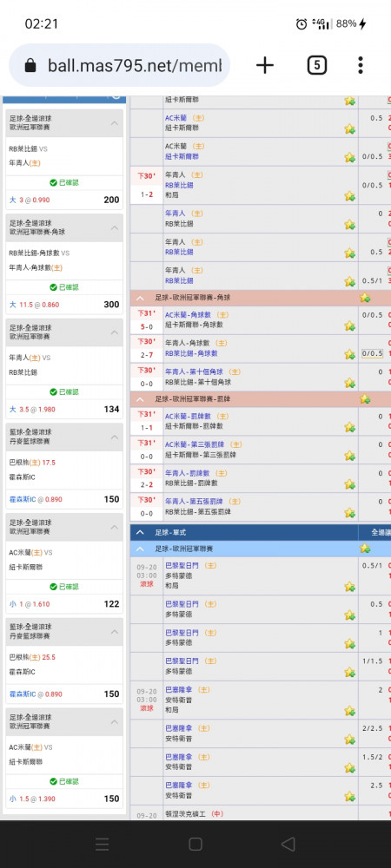Favorite the 巴黎聖日門 vs 多特蒙德 和局 star
Screen dimensions: 391x868
click(349, 587)
